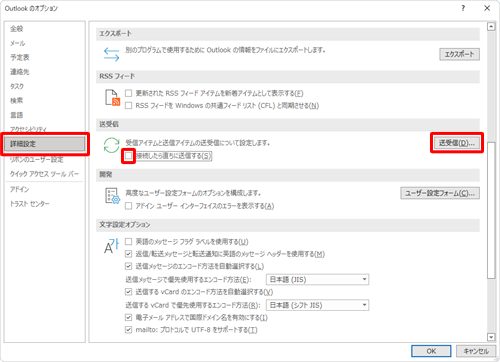Open クイック アクセス ツール バー settings
Viewport: 500px width, 362px height.
tap(44, 174)
